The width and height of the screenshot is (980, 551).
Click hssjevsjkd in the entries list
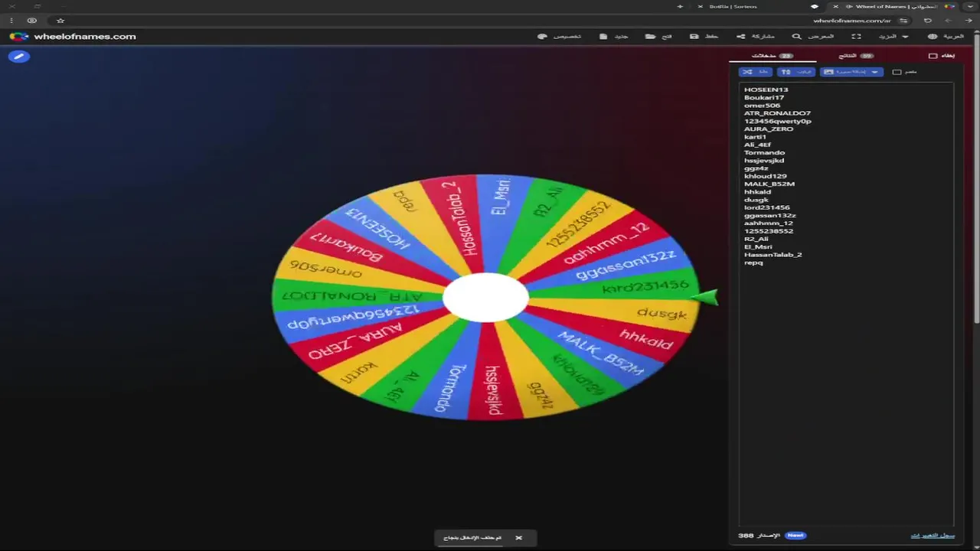tap(764, 160)
